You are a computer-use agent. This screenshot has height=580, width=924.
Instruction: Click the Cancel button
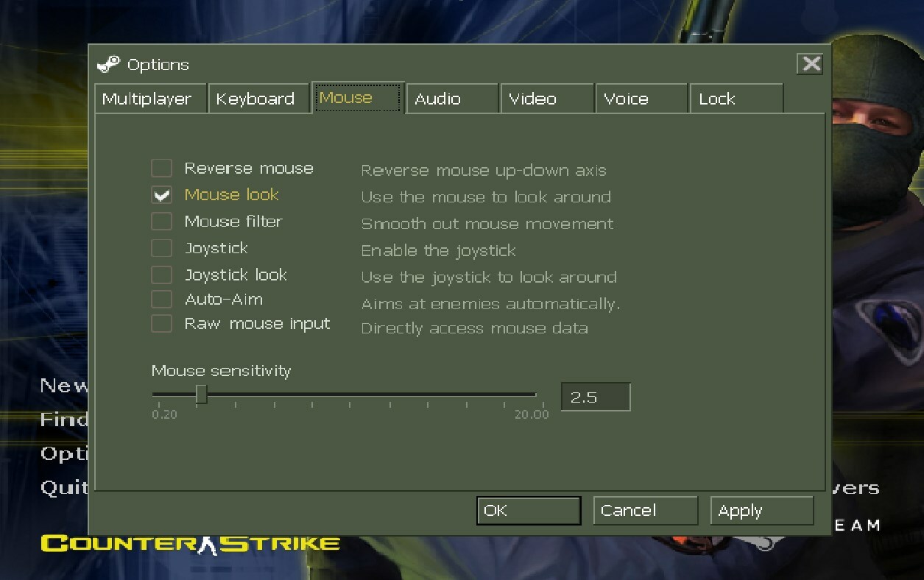coord(645,511)
